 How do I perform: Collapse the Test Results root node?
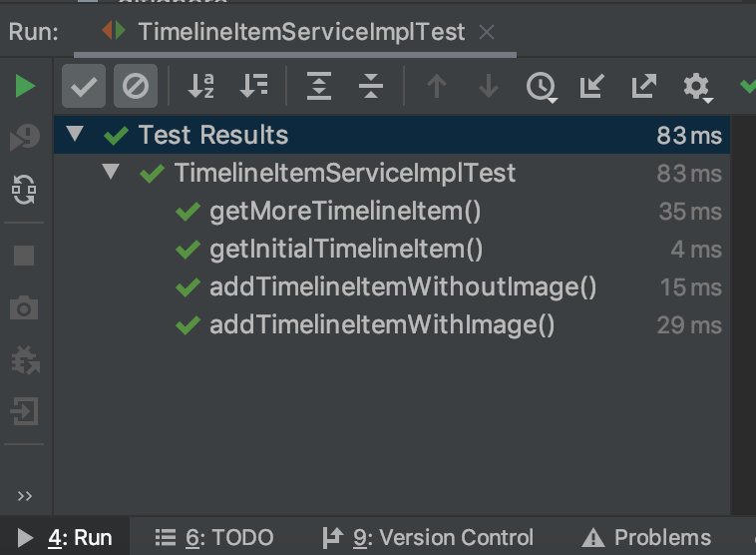point(74,134)
